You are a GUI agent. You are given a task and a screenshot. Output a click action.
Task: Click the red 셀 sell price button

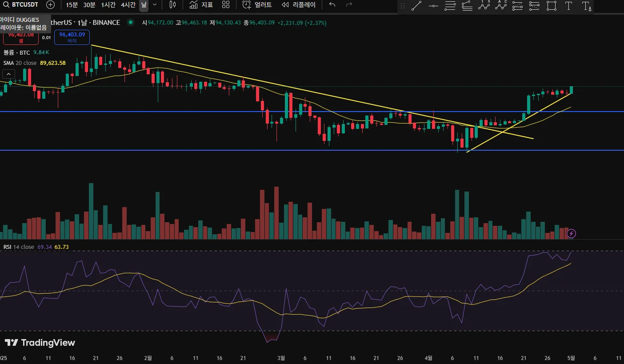pos(21,37)
